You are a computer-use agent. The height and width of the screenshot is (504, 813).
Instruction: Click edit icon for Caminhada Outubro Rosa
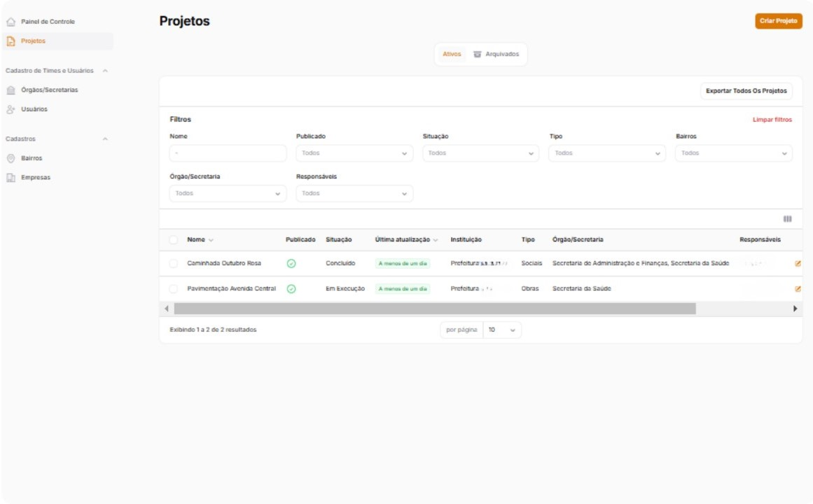pos(798,264)
